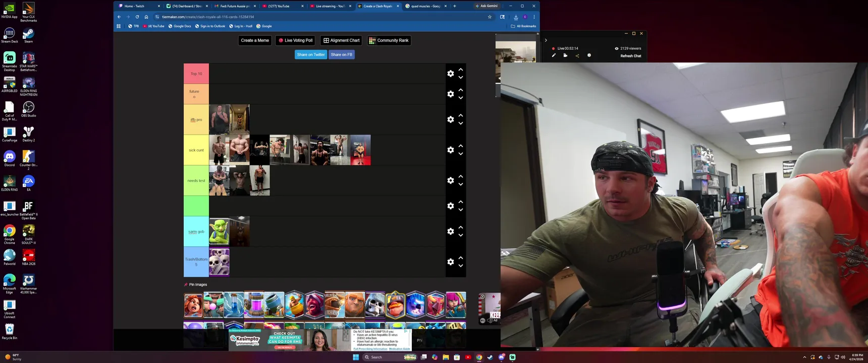
Task: Click Pin Images toggle
Action: (x=196, y=284)
